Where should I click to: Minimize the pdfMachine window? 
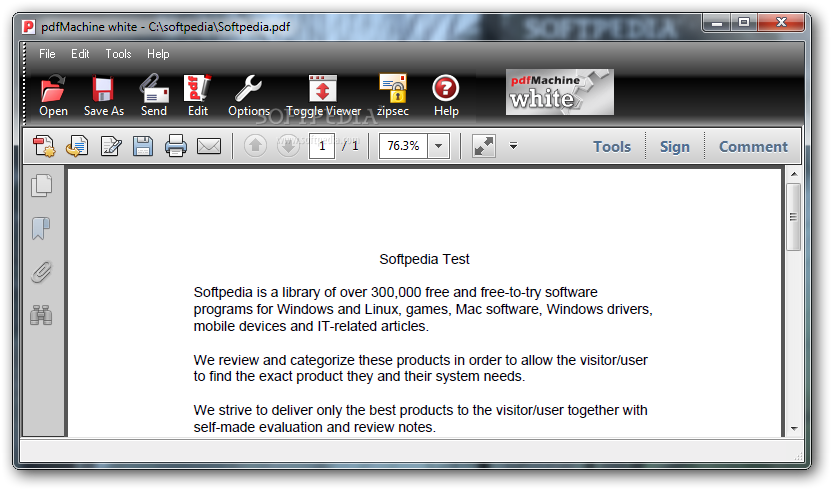pyautogui.click(x=717, y=22)
